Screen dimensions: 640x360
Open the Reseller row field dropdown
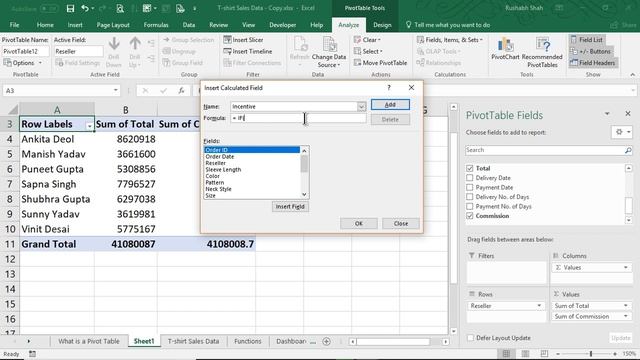click(539, 306)
